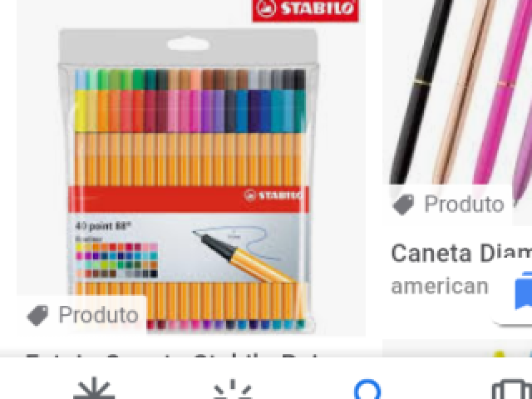Open the Stabilo point 88 pen set image
The width and height of the screenshot is (532, 399).
(x=191, y=168)
